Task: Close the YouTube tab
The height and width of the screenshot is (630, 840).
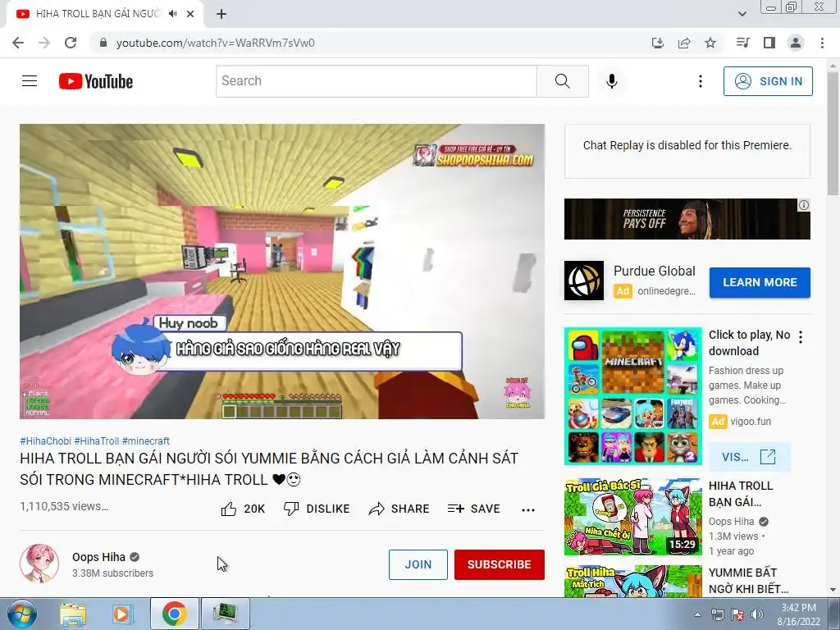Action: pyautogui.click(x=190, y=14)
